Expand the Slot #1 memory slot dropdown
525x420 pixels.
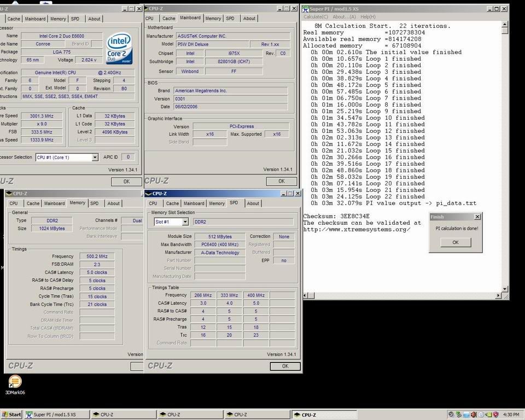click(x=185, y=221)
